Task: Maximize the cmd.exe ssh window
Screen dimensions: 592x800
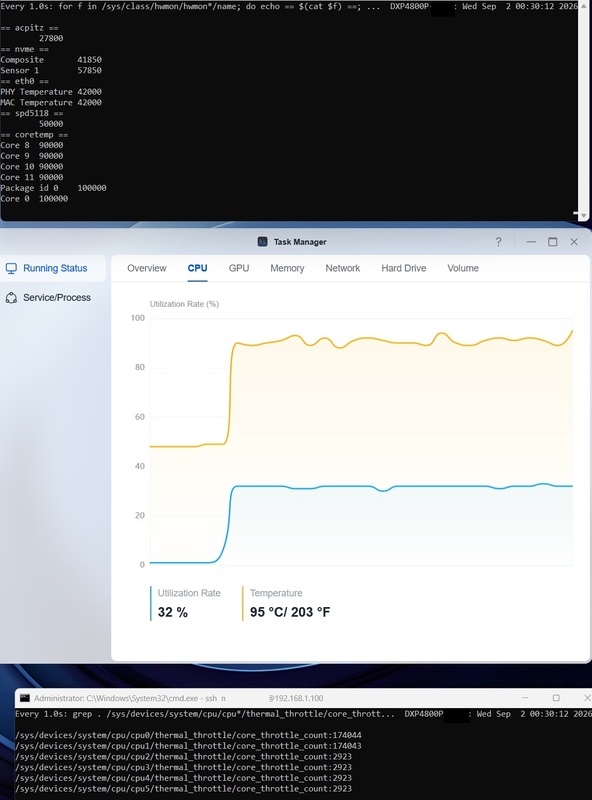Action: [556, 697]
